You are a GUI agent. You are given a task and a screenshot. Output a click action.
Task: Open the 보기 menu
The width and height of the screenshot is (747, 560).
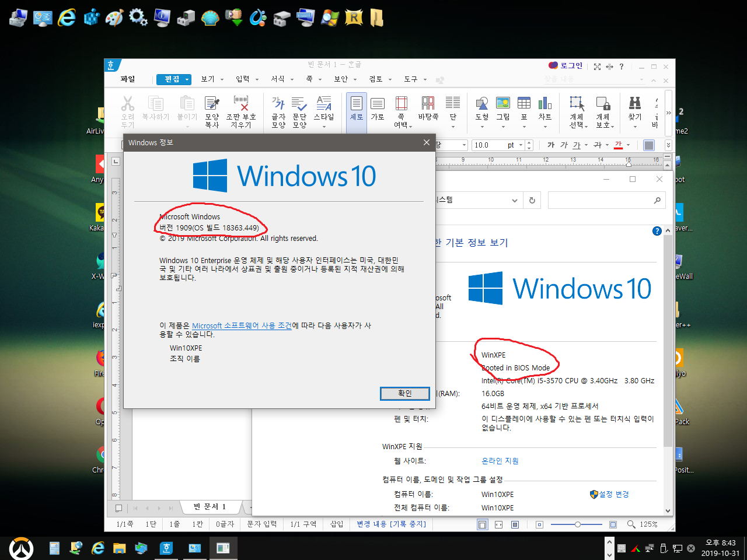tap(208, 79)
